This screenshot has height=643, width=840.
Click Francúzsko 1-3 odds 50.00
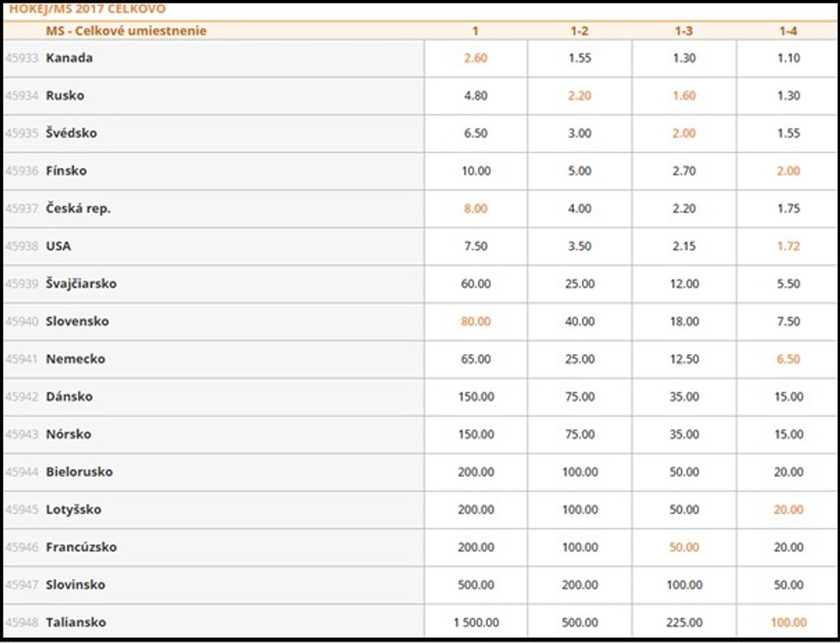[683, 547]
